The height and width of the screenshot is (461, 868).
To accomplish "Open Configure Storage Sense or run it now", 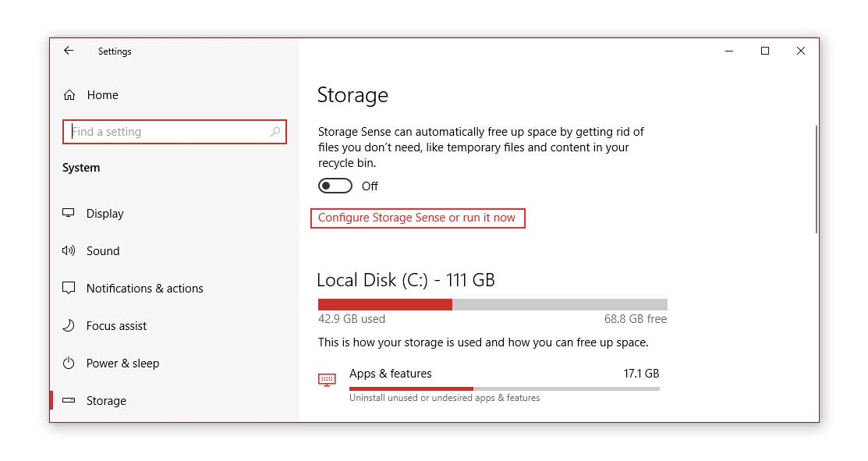I will 416,218.
